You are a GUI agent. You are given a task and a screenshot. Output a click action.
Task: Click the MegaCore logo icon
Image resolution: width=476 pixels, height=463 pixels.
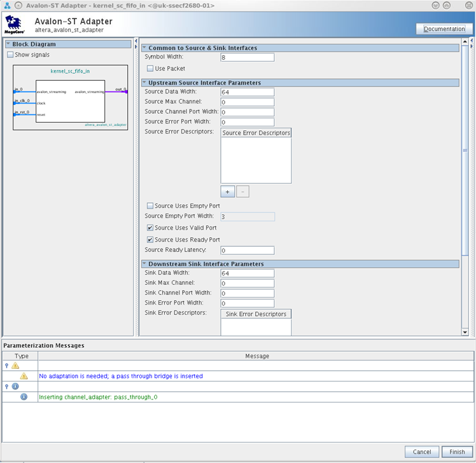(14, 25)
